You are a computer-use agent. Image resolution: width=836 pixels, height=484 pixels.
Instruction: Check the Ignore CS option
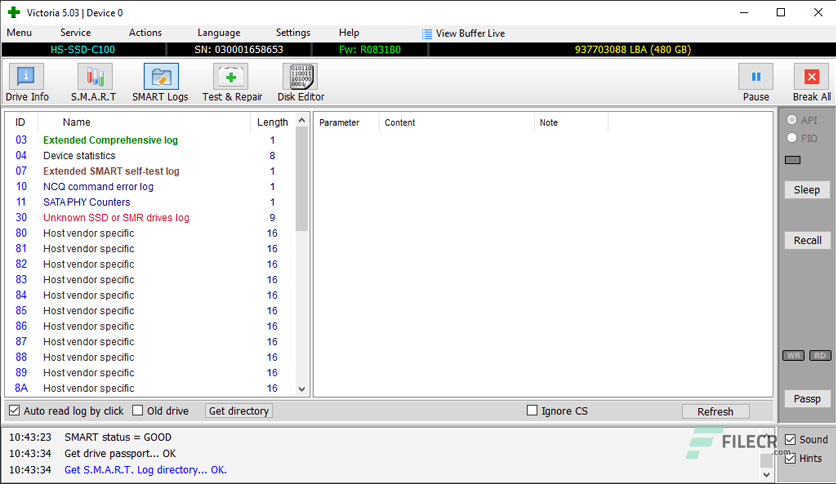pos(532,410)
